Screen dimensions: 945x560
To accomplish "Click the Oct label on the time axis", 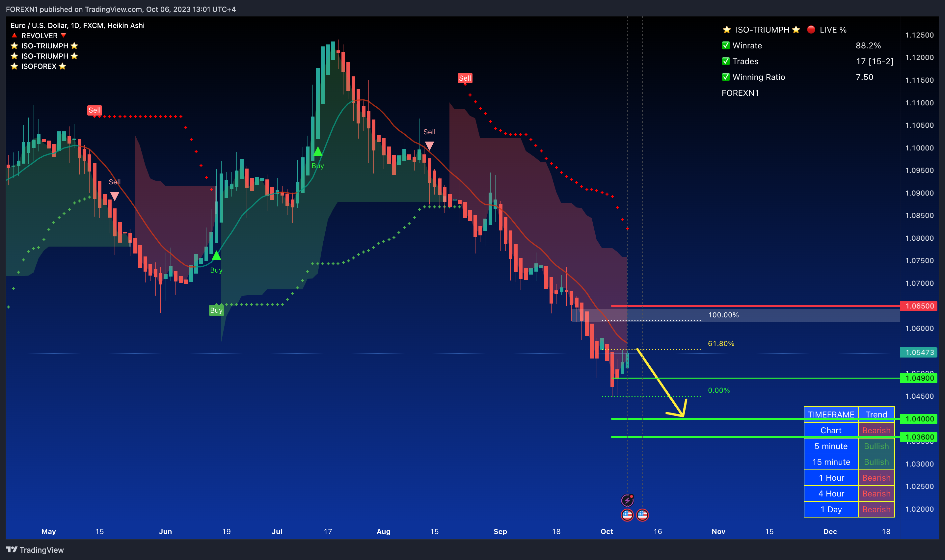I will [607, 531].
